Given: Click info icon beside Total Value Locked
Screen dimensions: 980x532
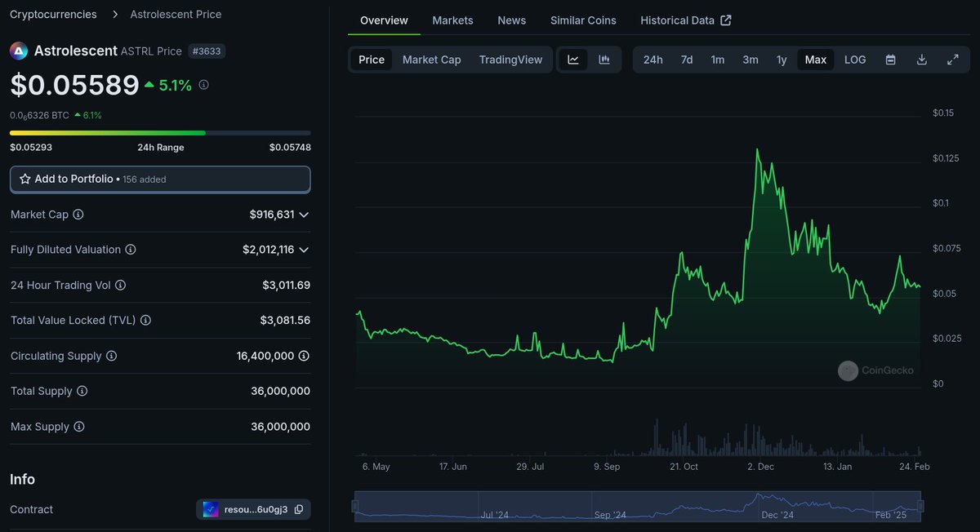Looking at the screenshot, I should pyautogui.click(x=146, y=321).
